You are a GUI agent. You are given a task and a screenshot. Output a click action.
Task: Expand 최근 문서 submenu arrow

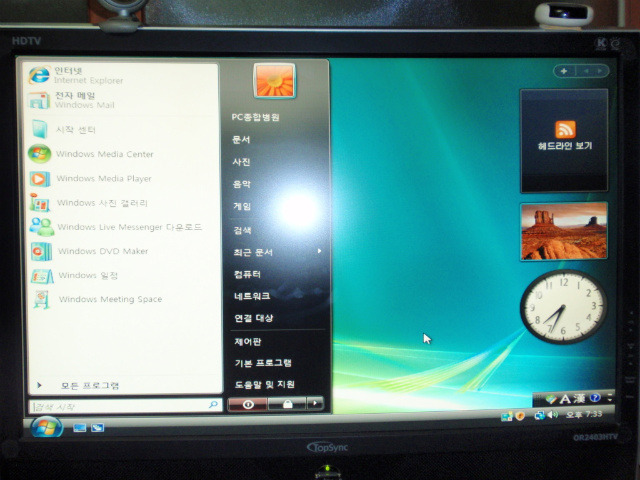(320, 251)
